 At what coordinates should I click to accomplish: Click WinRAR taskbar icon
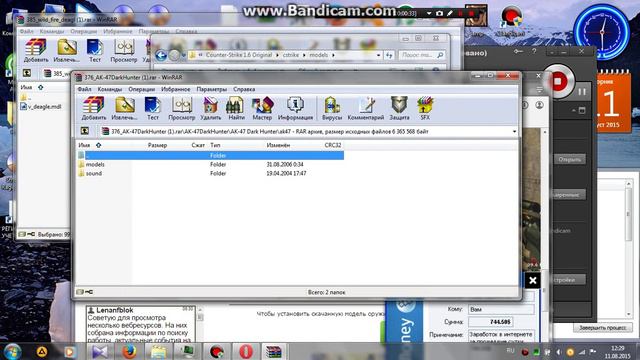[x=273, y=351]
